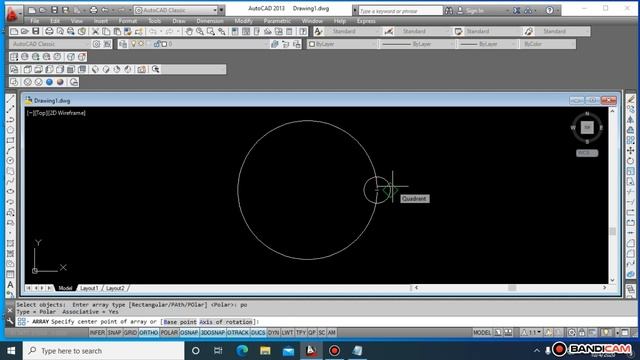Toggle LWT lineweight display in status bar

click(287, 333)
